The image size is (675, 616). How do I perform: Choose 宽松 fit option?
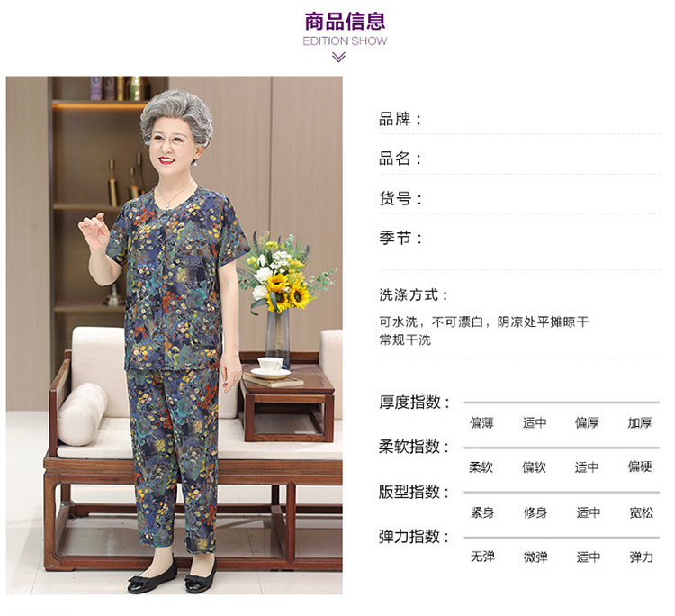pyautogui.click(x=642, y=512)
